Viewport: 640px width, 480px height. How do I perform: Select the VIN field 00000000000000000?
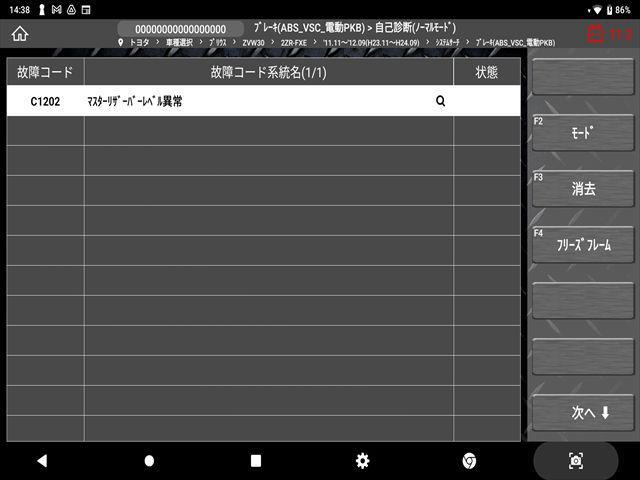(x=180, y=29)
